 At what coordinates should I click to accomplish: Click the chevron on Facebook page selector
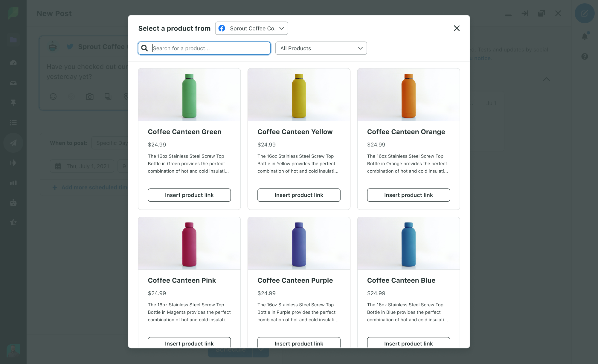tap(282, 29)
